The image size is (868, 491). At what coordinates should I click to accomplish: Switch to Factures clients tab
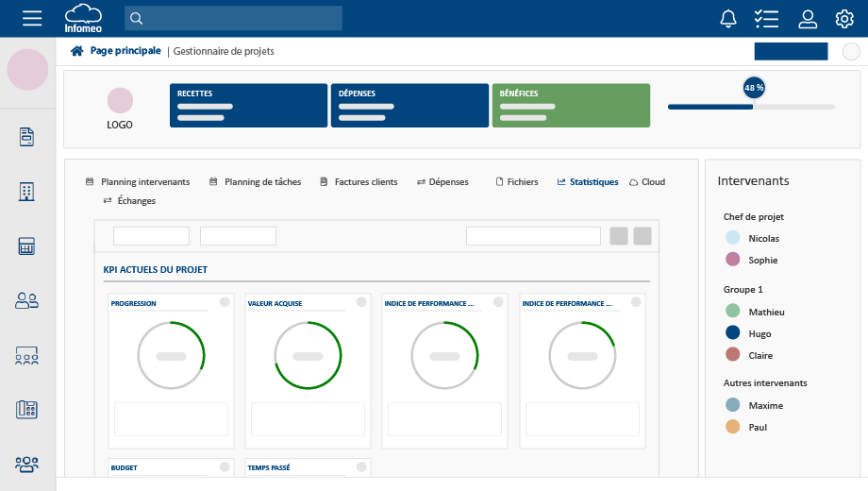pos(359,182)
